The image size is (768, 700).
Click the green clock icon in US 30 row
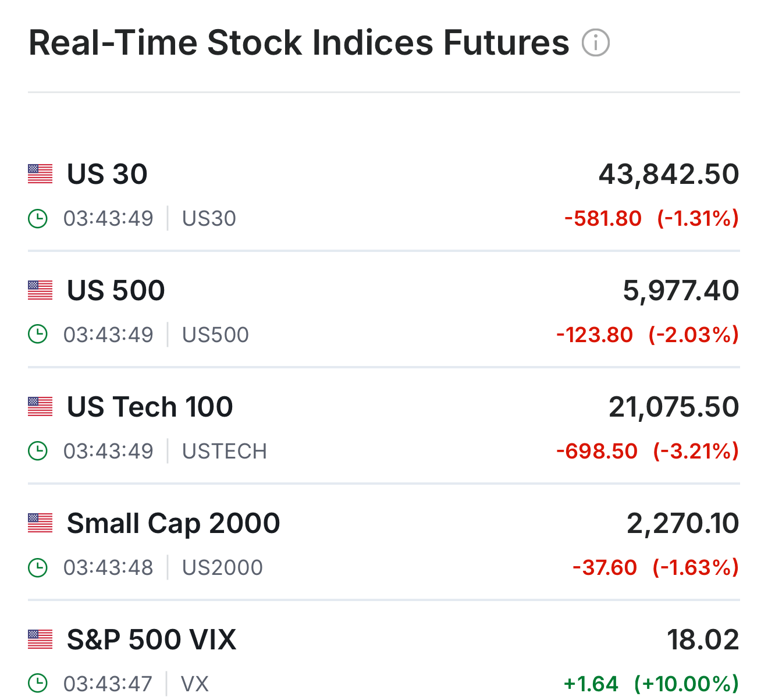pos(38,219)
